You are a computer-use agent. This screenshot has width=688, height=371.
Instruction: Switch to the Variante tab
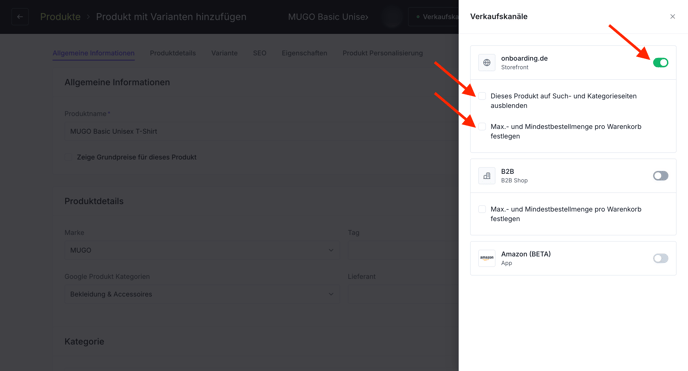pyautogui.click(x=224, y=53)
